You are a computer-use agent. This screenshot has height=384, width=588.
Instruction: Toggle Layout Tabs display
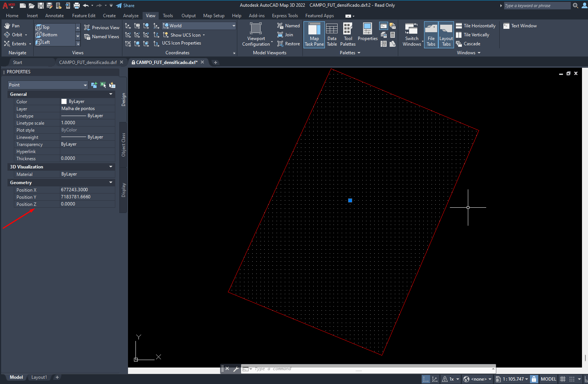446,34
